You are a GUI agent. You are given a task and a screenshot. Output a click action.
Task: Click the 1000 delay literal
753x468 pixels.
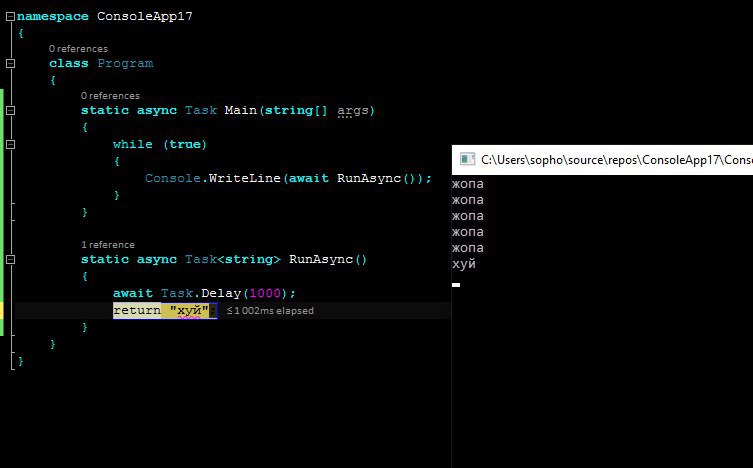click(x=265, y=293)
